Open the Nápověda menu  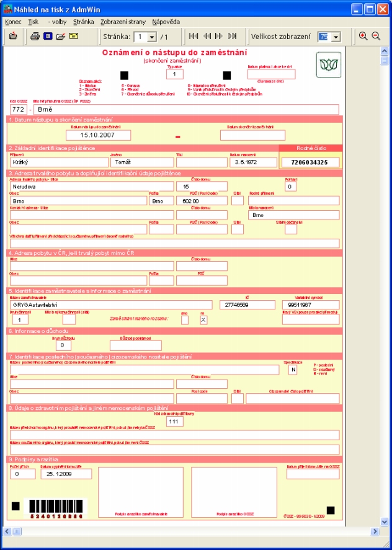tap(166, 22)
